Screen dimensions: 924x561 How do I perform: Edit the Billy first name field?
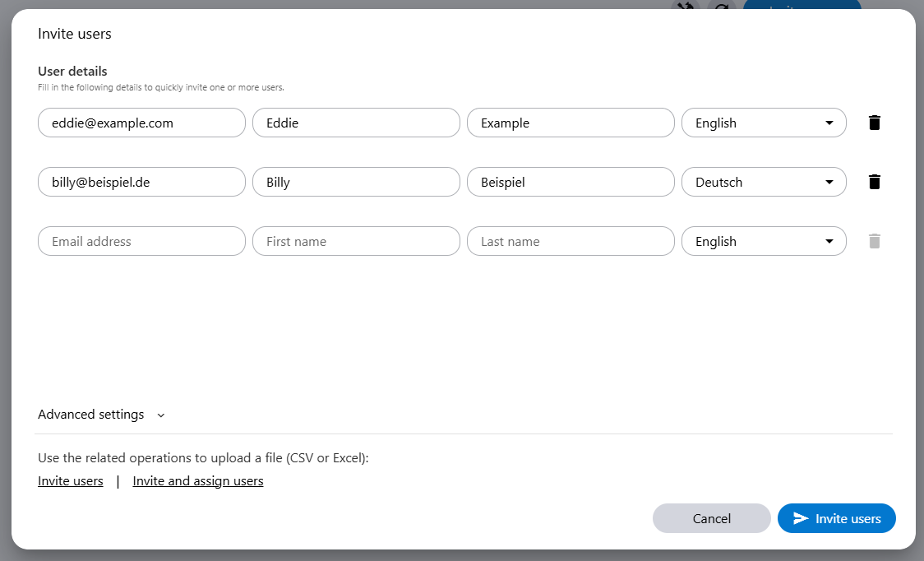[x=356, y=182]
